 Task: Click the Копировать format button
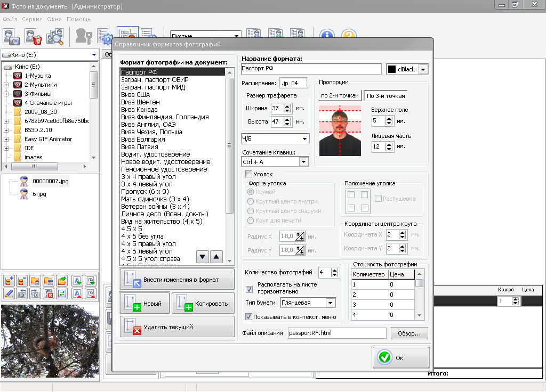point(202,304)
